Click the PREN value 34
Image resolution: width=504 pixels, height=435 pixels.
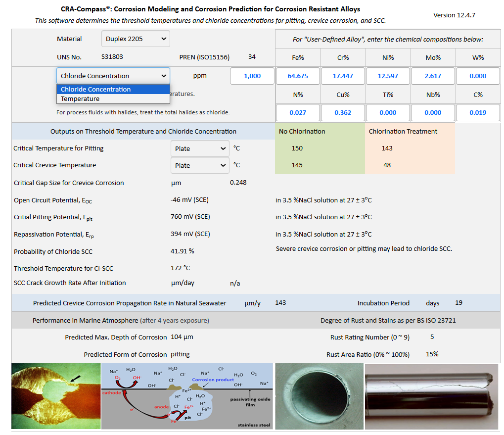point(252,57)
